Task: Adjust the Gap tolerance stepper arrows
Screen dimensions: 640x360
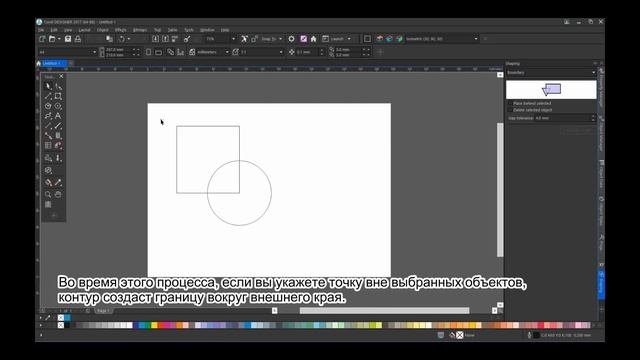Action: click(593, 118)
